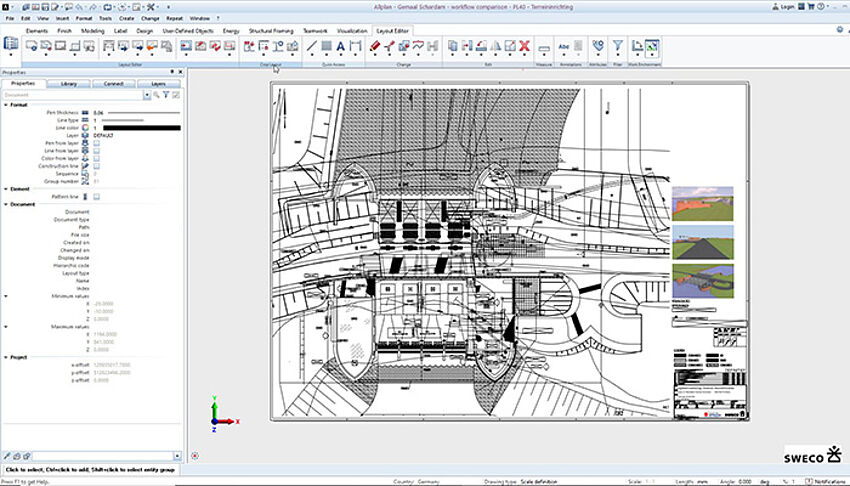
Task: Click the Abc Annotations icon
Action: [565, 46]
